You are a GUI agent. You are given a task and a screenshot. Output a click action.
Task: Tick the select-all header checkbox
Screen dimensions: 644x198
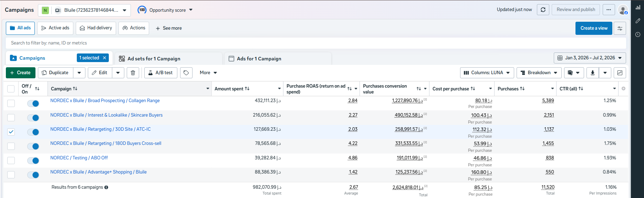pyautogui.click(x=11, y=89)
